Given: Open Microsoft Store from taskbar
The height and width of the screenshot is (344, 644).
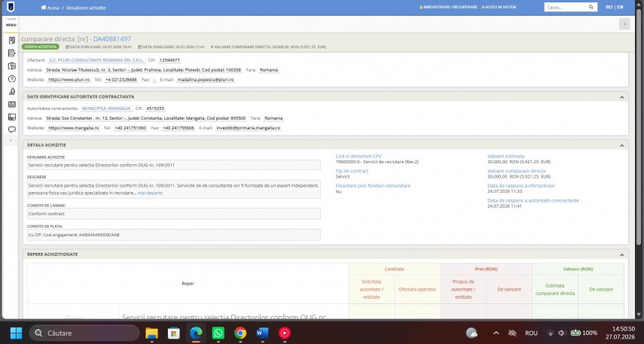Looking at the screenshot, I should coord(174,333).
